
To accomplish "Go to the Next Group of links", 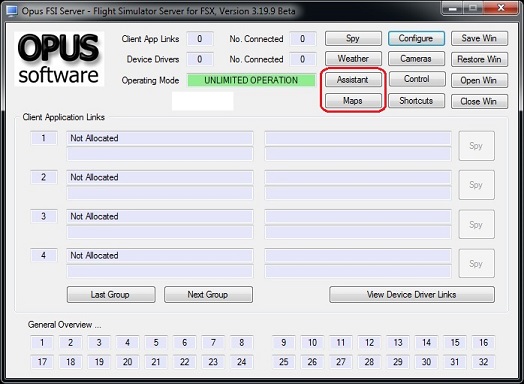I will click(208, 294).
